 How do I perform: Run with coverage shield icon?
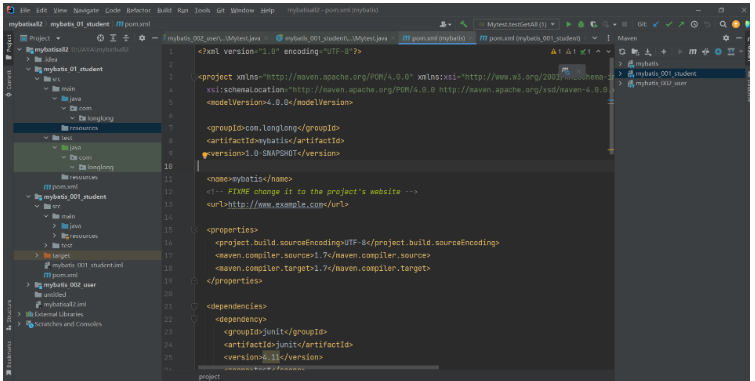coord(593,24)
